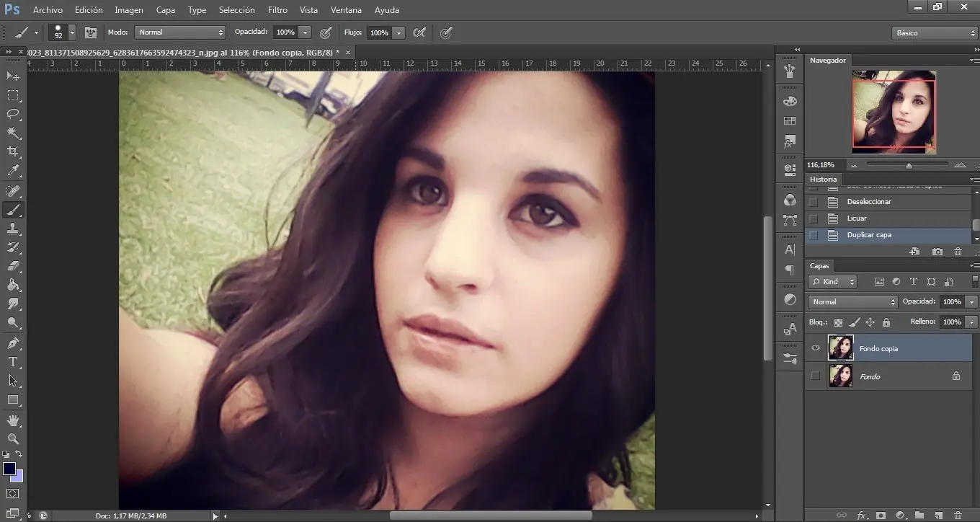Select the Duplicar capa history state
Viewport: 980px width, 522px height.
[888, 235]
